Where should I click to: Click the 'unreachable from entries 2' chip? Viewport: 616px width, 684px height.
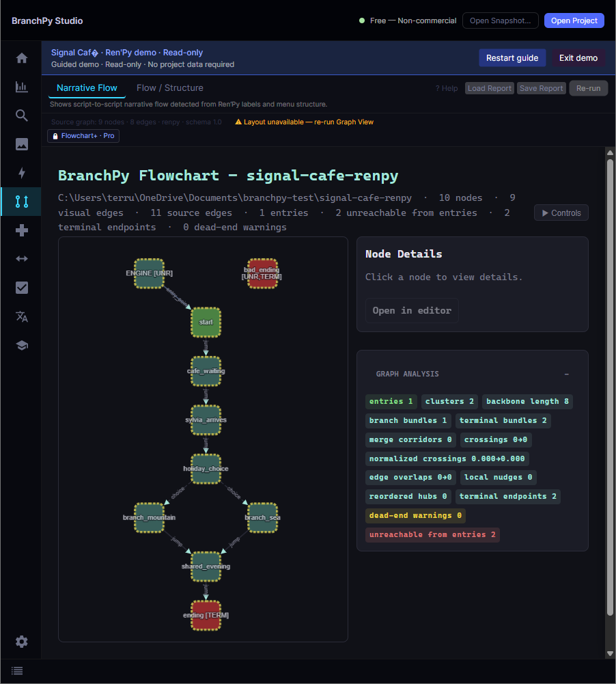pyautogui.click(x=432, y=535)
